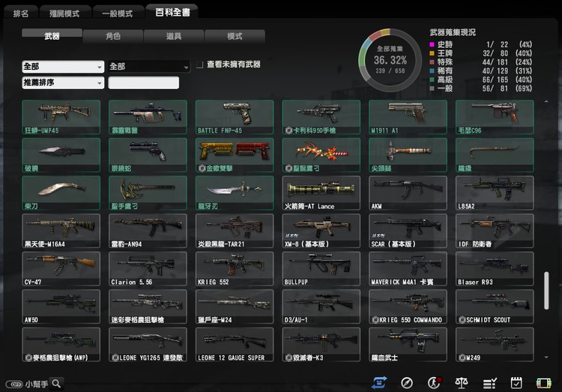Viewport: 562px width, 392px height.
Task: Select the AW50 sniper card
Action: (x=61, y=307)
